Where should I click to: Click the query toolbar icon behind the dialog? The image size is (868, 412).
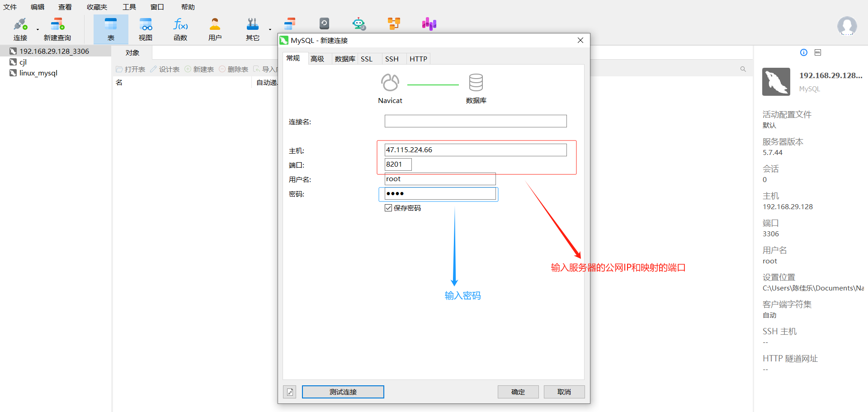pos(290,23)
